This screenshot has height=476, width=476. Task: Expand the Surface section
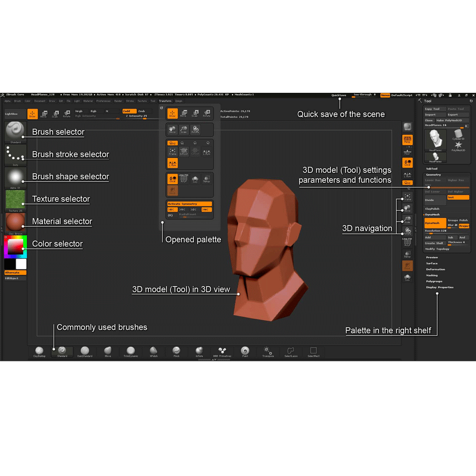click(x=432, y=264)
